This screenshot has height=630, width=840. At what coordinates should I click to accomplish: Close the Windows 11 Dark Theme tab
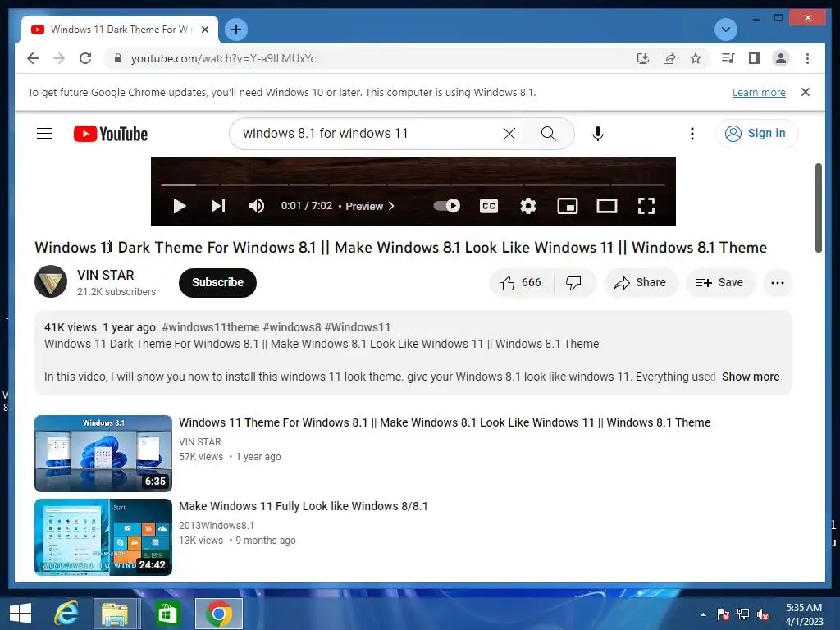204,30
